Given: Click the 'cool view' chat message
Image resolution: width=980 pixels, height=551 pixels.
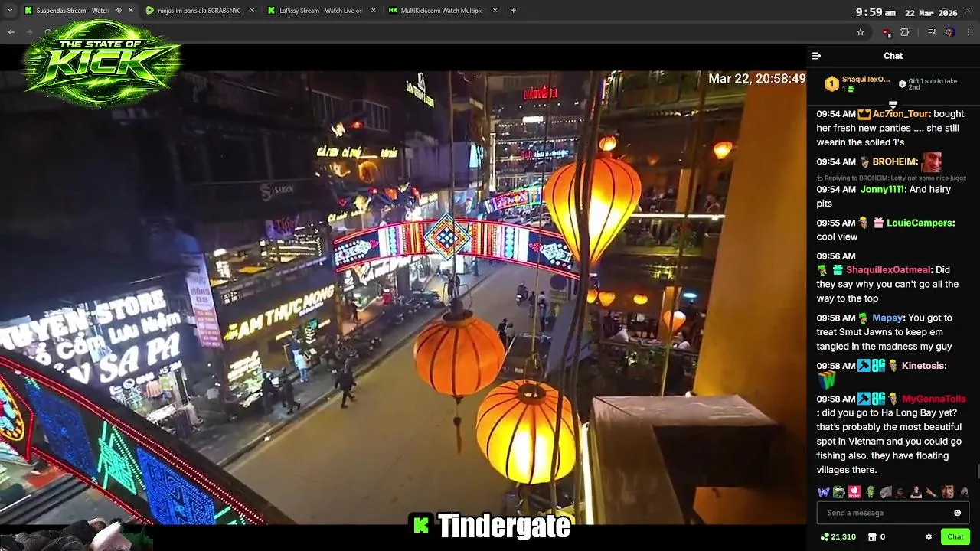Looking at the screenshot, I should tap(837, 236).
